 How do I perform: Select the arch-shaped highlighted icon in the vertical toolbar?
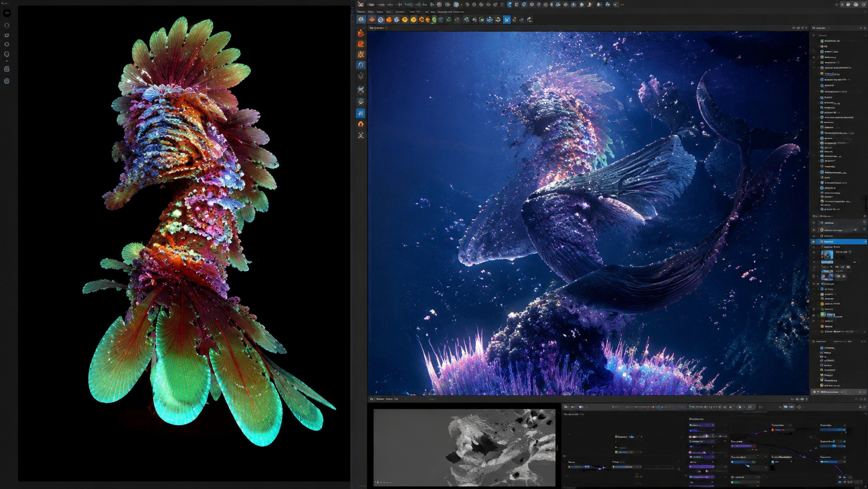(x=361, y=65)
